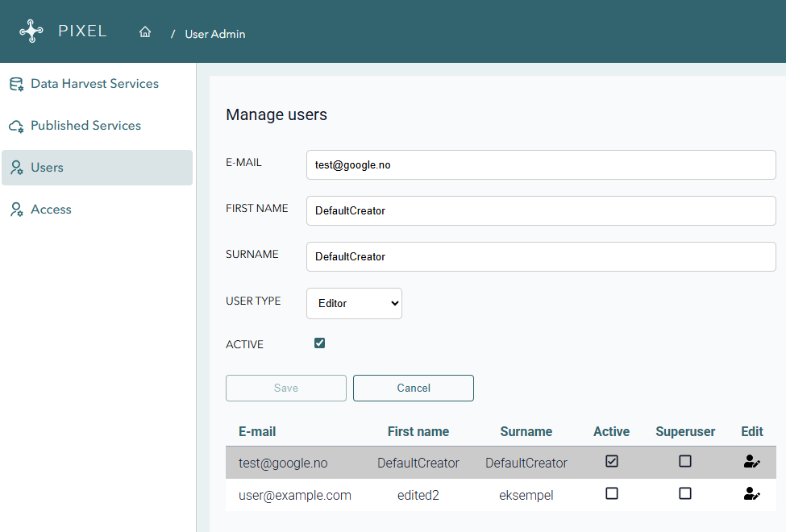Uncheck the ACTIVE checkbox in form
The height and width of the screenshot is (532, 786).
click(x=320, y=343)
